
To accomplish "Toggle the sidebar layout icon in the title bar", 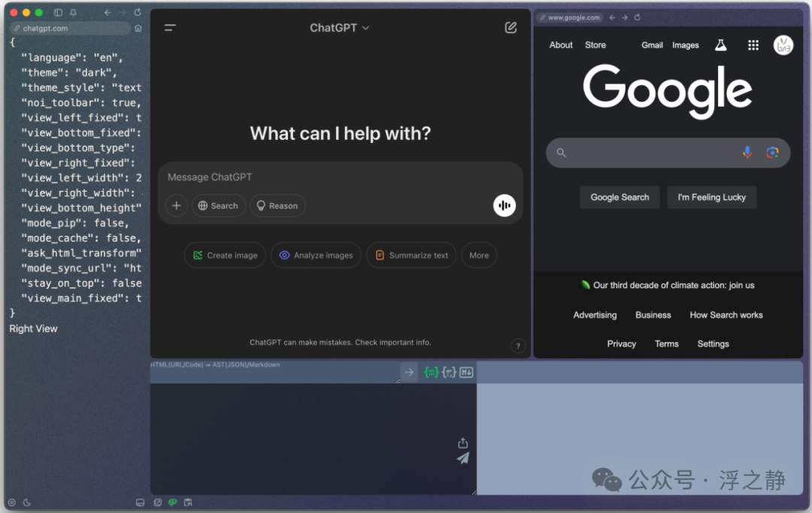I will pyautogui.click(x=58, y=13).
